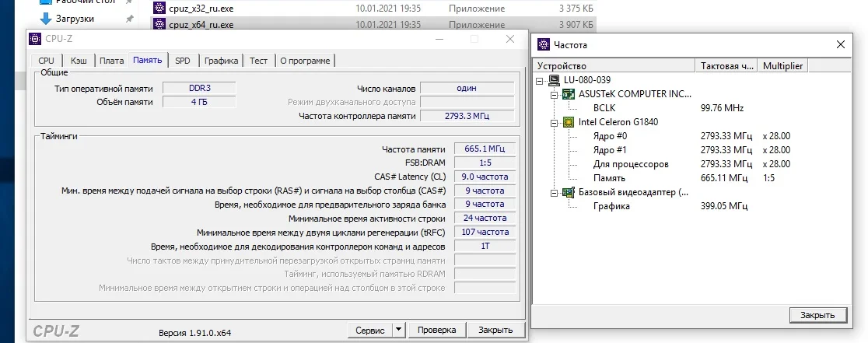This screenshot has width=868, height=343.
Task: Click the Устройство column header
Action: [614, 66]
